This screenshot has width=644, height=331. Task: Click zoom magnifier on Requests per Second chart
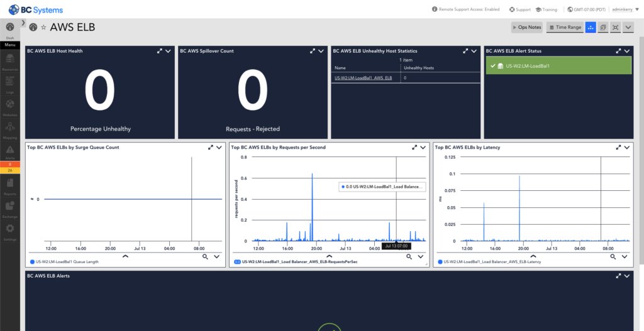(409, 257)
